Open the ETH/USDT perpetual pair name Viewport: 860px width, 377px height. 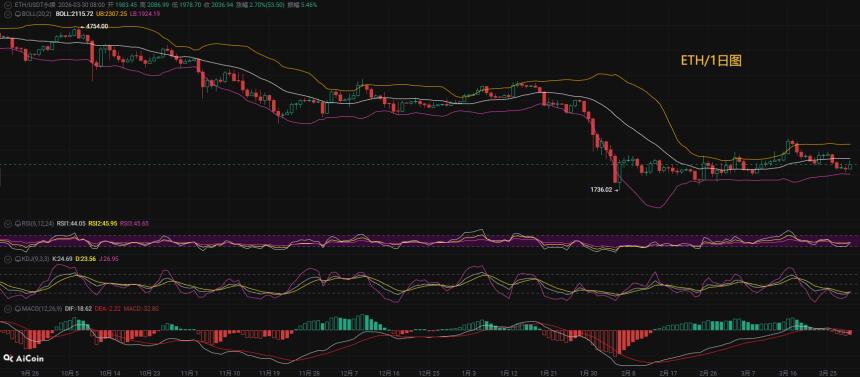pyautogui.click(x=35, y=4)
